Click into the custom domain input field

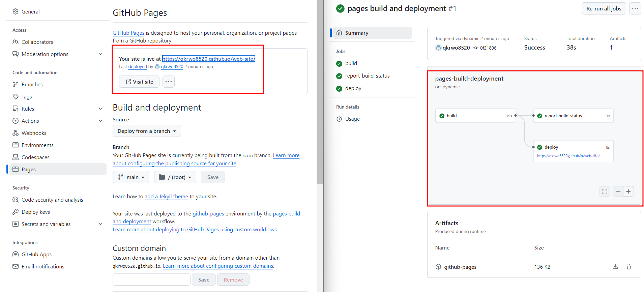(x=151, y=280)
